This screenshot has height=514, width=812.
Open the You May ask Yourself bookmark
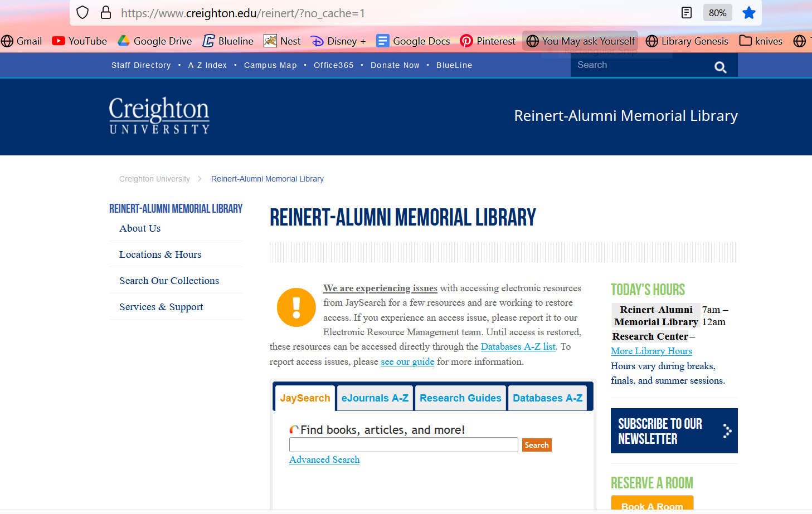pyautogui.click(x=580, y=41)
